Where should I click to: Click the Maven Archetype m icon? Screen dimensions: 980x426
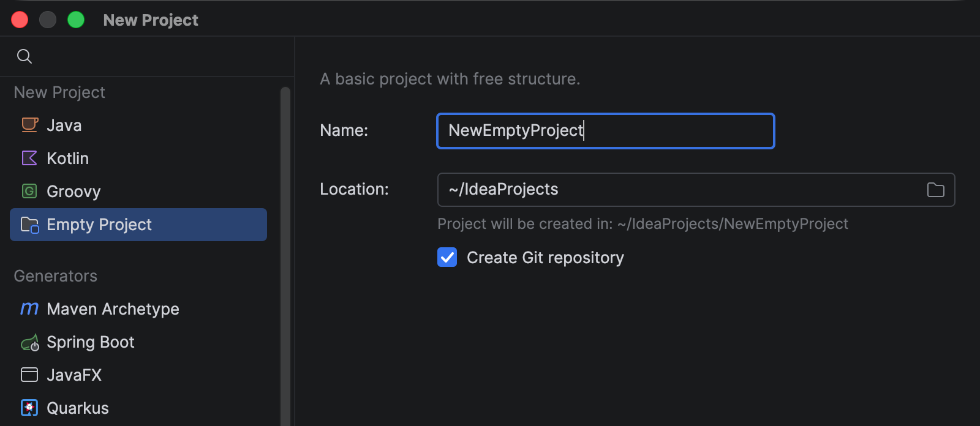pyautogui.click(x=29, y=308)
